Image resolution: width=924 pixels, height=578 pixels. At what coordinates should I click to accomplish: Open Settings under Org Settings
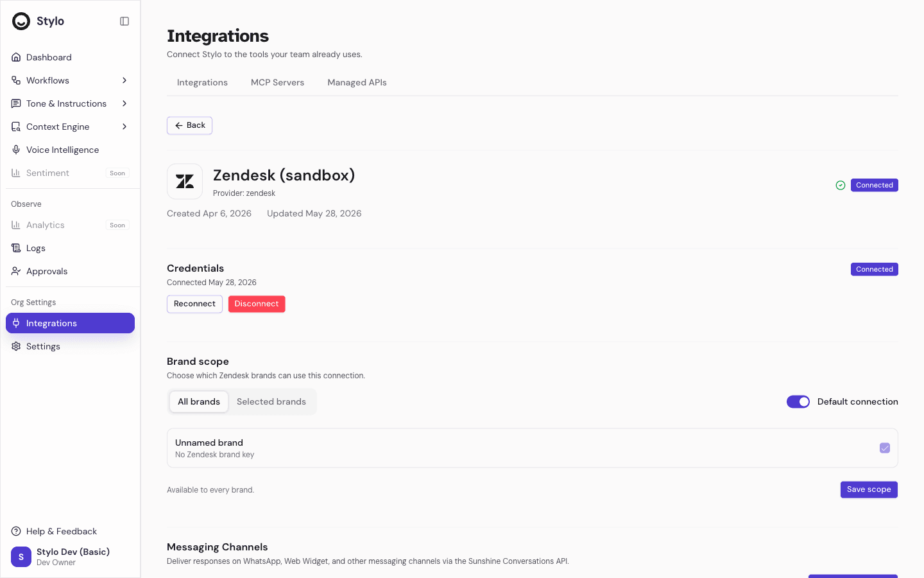70,346
